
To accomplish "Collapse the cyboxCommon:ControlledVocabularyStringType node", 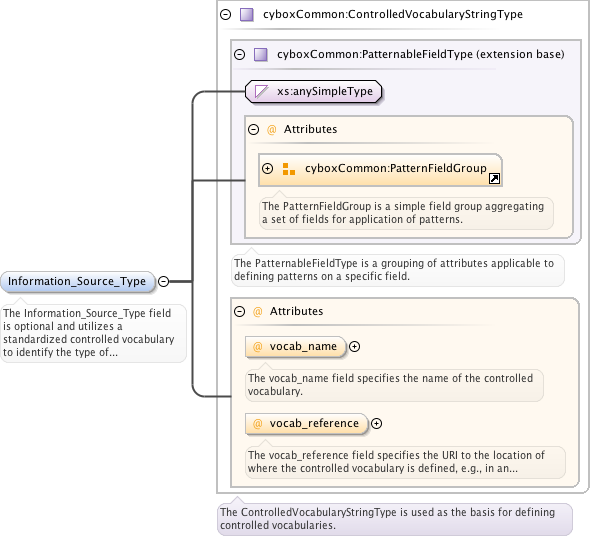I will [225, 15].
